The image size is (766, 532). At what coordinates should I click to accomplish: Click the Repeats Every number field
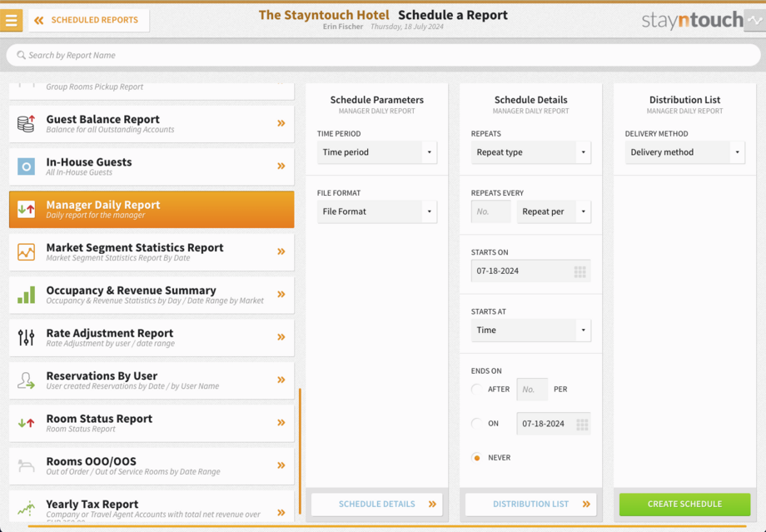coord(491,211)
